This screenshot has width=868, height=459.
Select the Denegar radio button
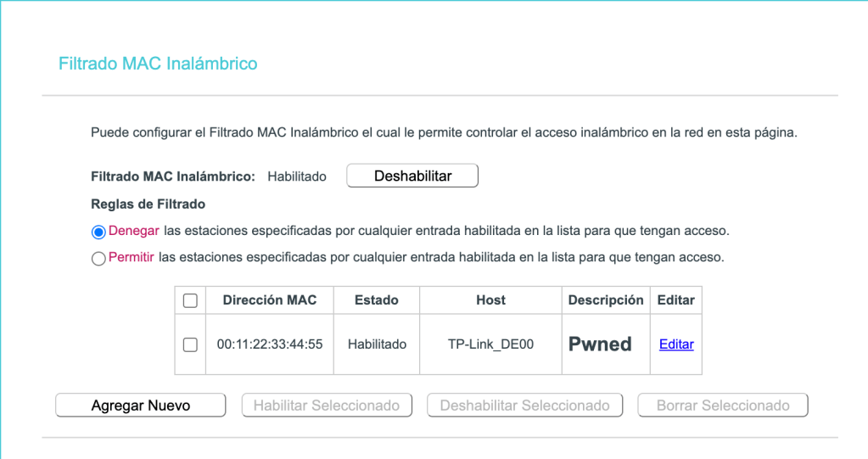click(x=98, y=232)
